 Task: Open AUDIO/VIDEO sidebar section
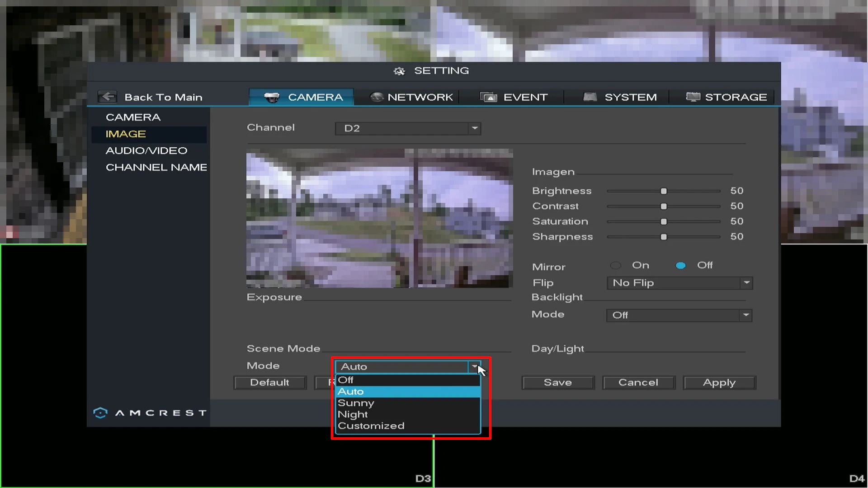(146, 151)
